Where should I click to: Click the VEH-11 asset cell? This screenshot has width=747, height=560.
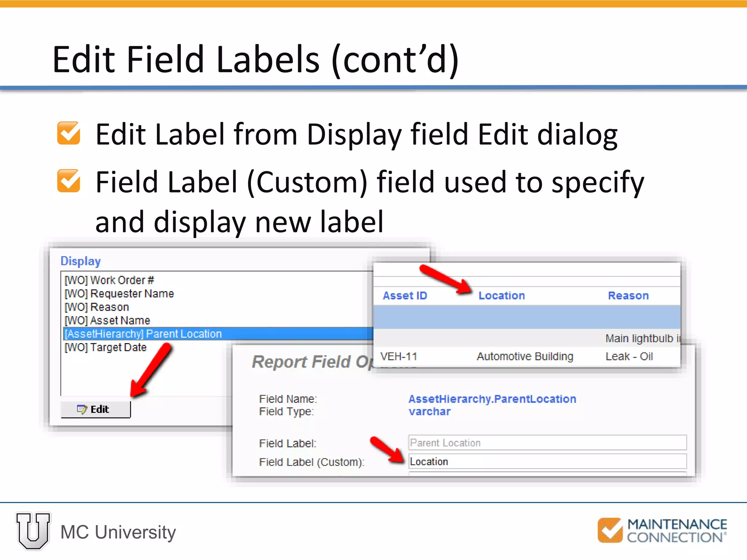[399, 356]
